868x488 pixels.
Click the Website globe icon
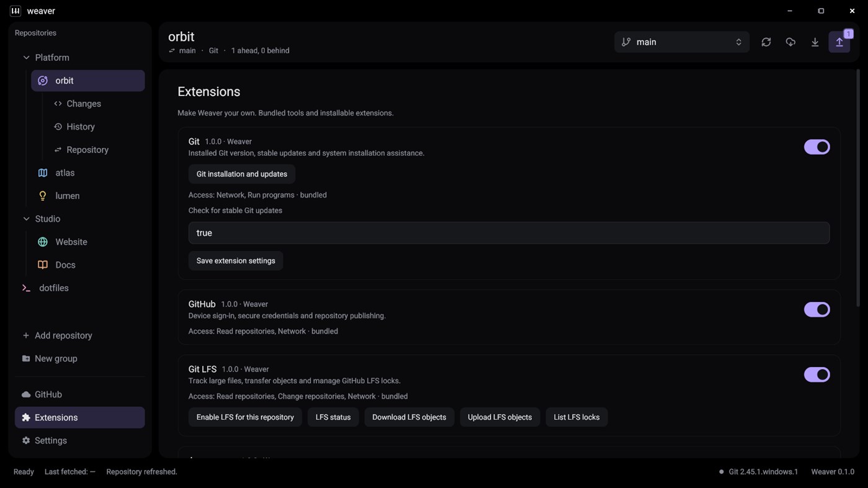[43, 242]
